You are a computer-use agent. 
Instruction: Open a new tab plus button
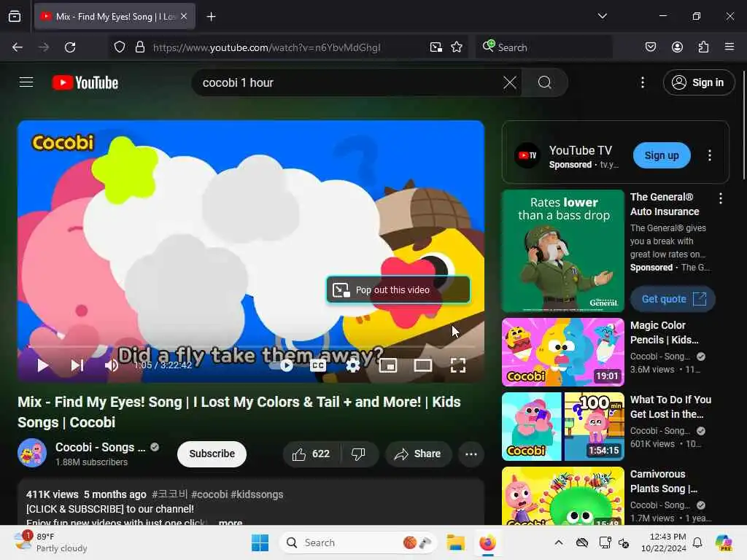(211, 17)
